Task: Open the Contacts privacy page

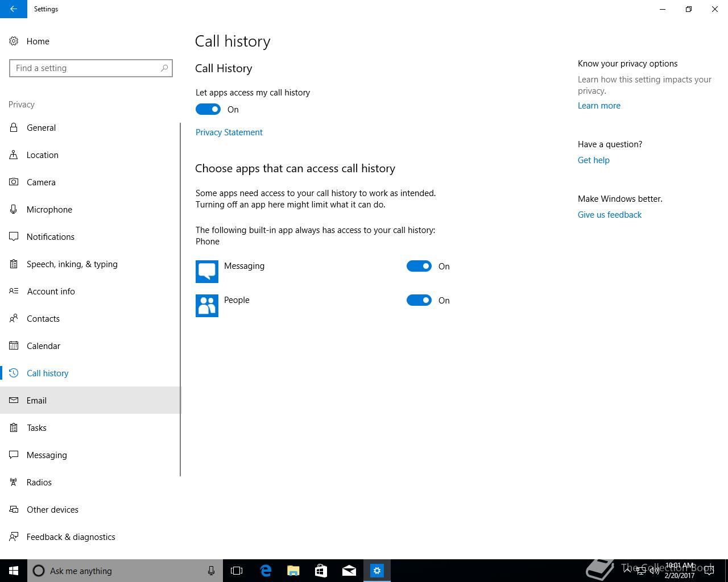Action: coord(90,318)
